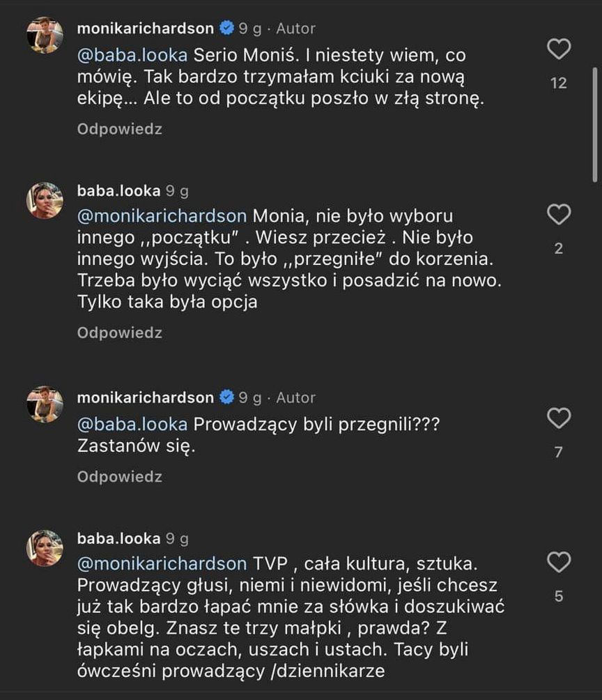
Task: Reply via Odpowiedz under "Tylko taka była opcja"
Action: tap(119, 333)
